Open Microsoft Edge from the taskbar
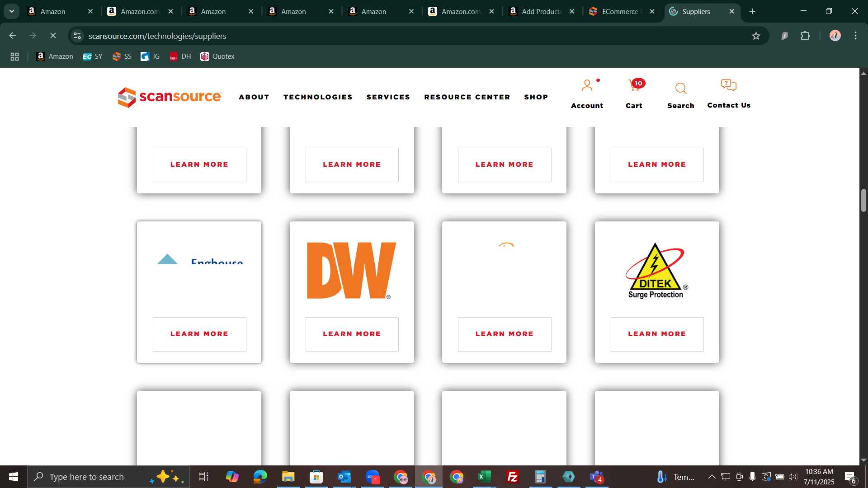Viewport: 868px width, 488px height. [260, 477]
